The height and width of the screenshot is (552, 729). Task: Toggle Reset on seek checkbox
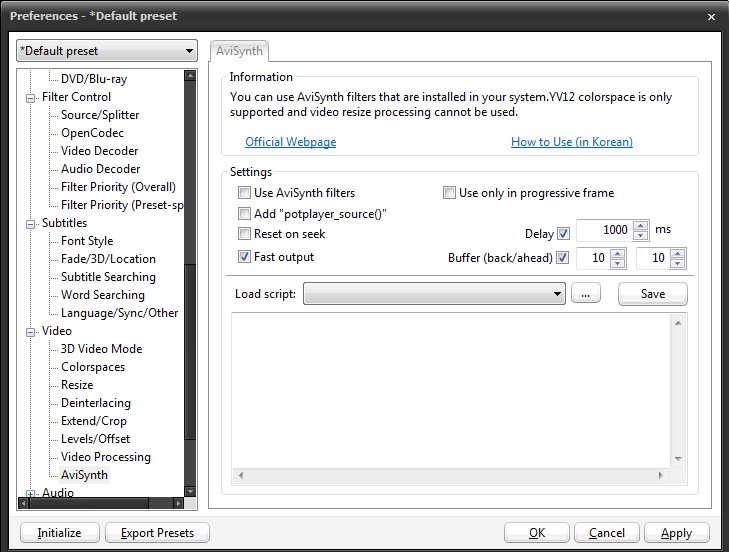coord(244,233)
